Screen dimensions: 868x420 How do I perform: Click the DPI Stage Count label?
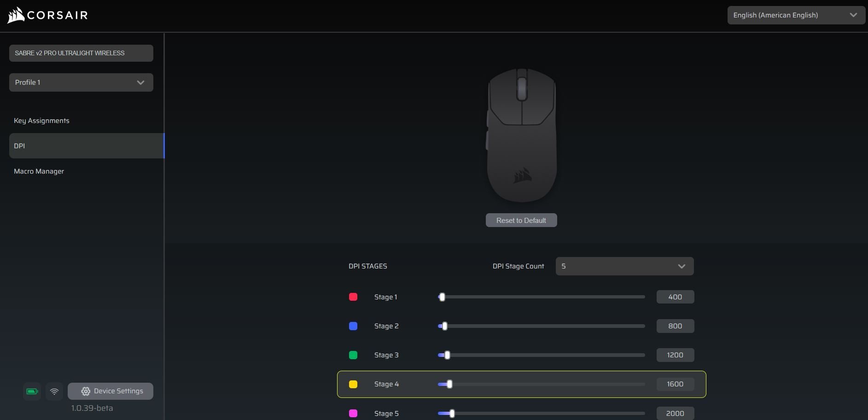(518, 266)
